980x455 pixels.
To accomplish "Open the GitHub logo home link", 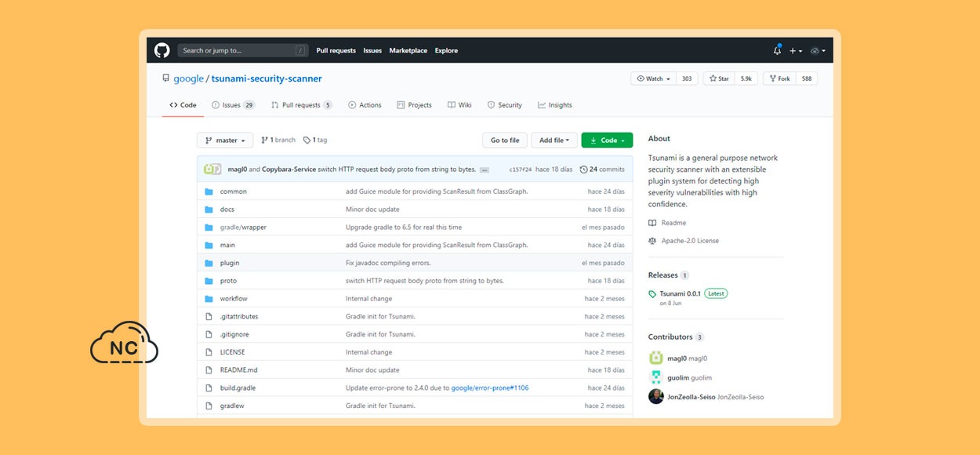I will (162, 50).
